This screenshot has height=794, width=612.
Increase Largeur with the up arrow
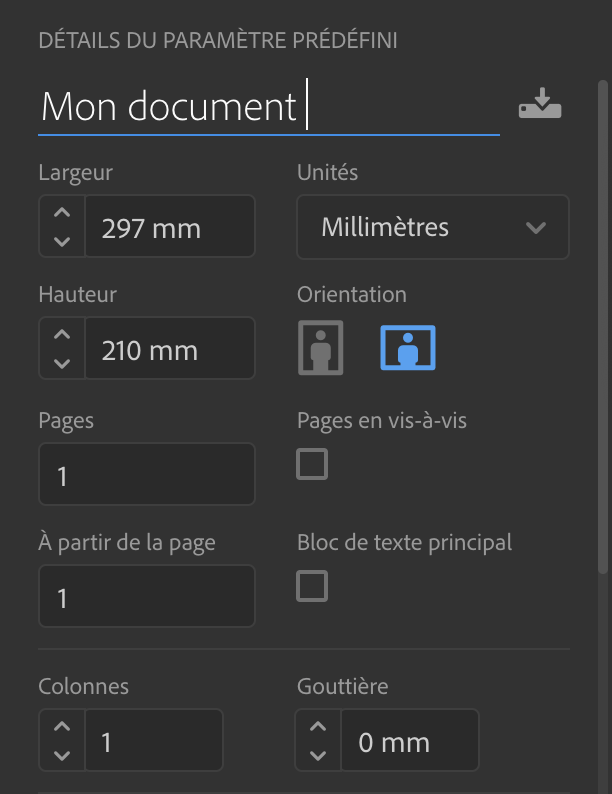click(x=62, y=212)
